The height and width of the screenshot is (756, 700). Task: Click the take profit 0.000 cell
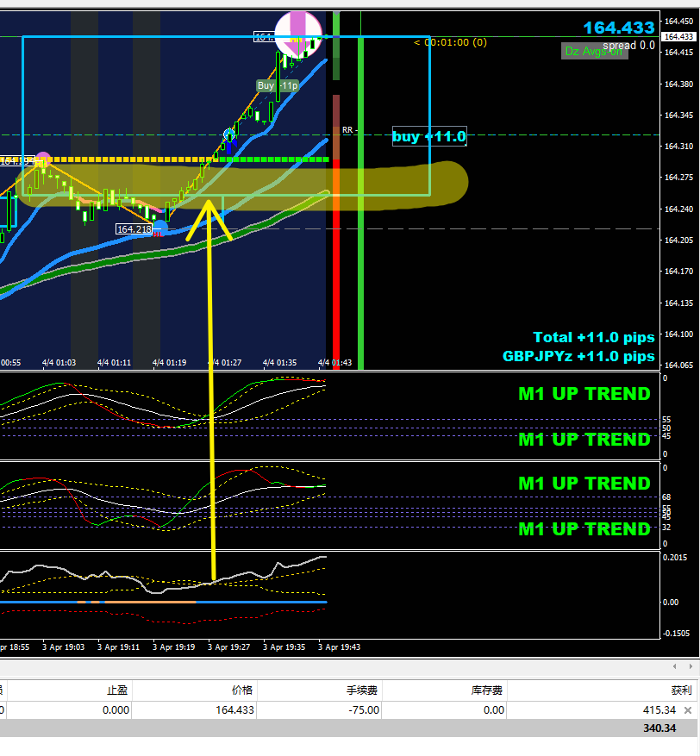click(116, 710)
